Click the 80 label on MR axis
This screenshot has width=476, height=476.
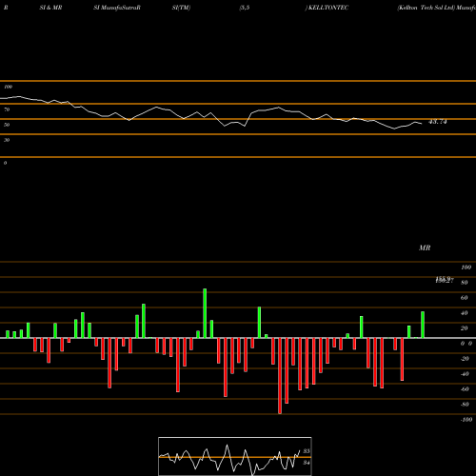pyautogui.click(x=465, y=283)
